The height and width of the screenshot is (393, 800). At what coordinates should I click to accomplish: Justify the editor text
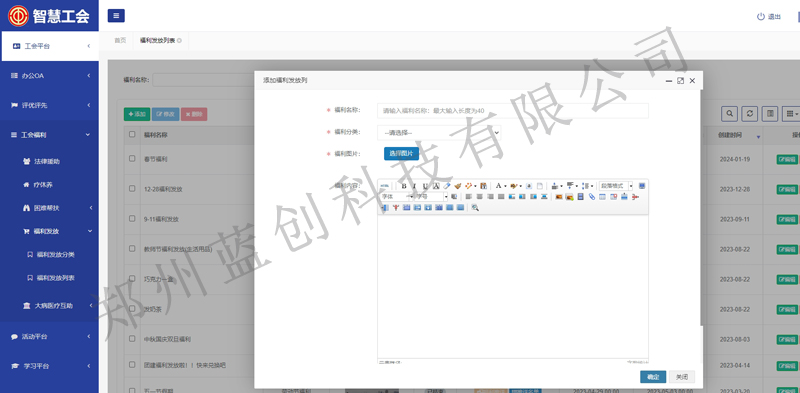click(501, 196)
